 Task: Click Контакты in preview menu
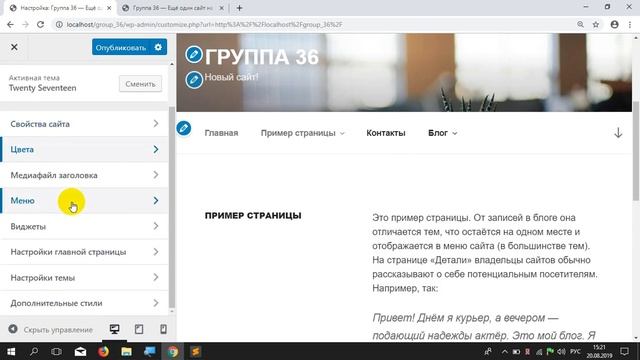[386, 133]
